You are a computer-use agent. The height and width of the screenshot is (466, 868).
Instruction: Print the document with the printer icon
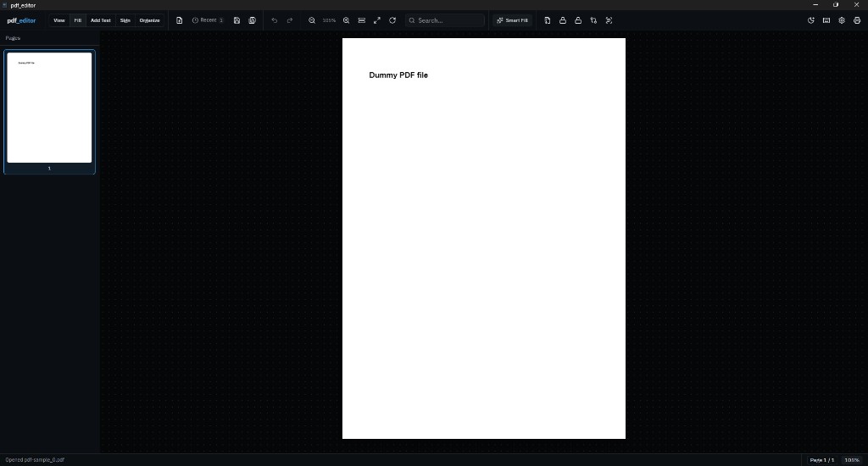tap(857, 20)
